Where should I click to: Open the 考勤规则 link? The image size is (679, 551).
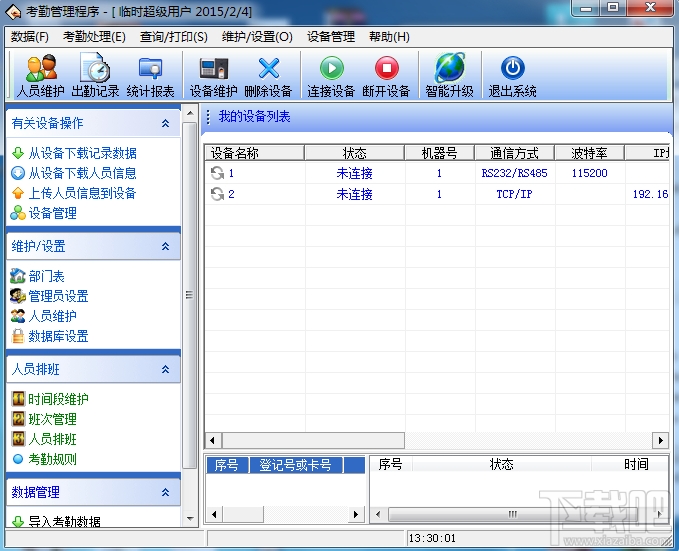point(52,459)
